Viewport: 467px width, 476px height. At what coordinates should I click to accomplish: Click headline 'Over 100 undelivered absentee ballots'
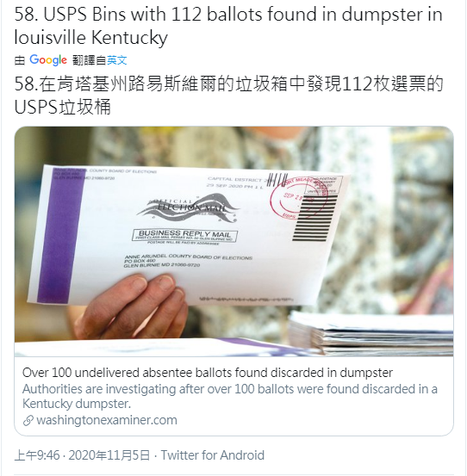coord(208,373)
